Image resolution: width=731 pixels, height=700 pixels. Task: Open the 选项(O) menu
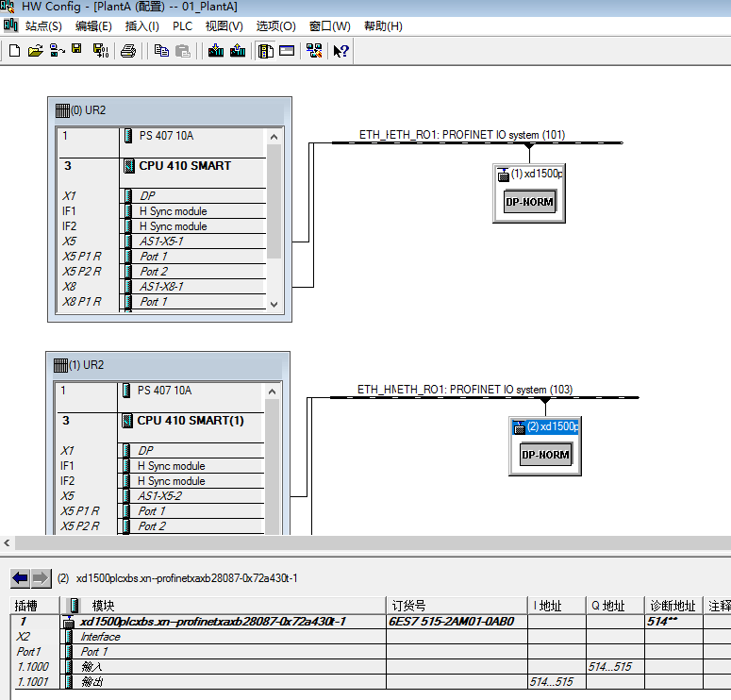[275, 26]
